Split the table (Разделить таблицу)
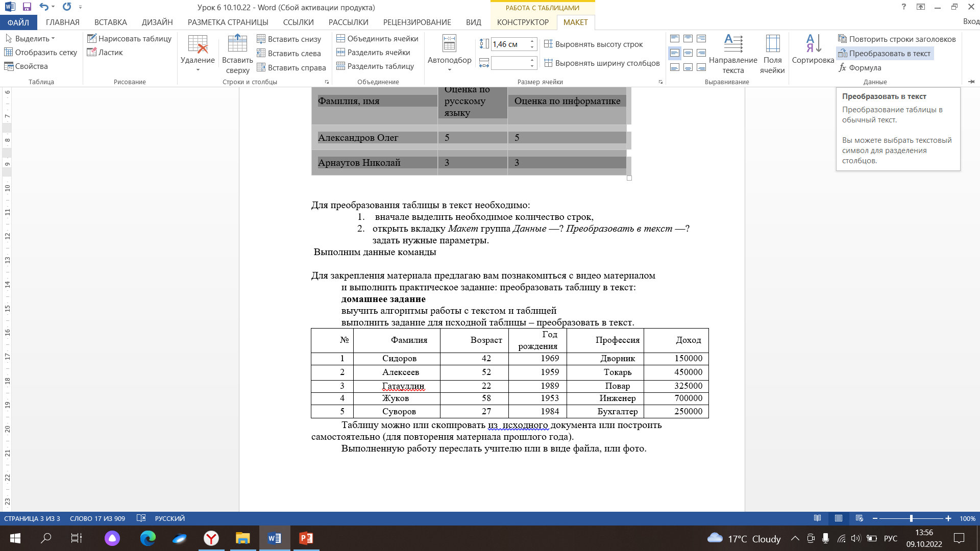The image size is (980, 551). (375, 66)
